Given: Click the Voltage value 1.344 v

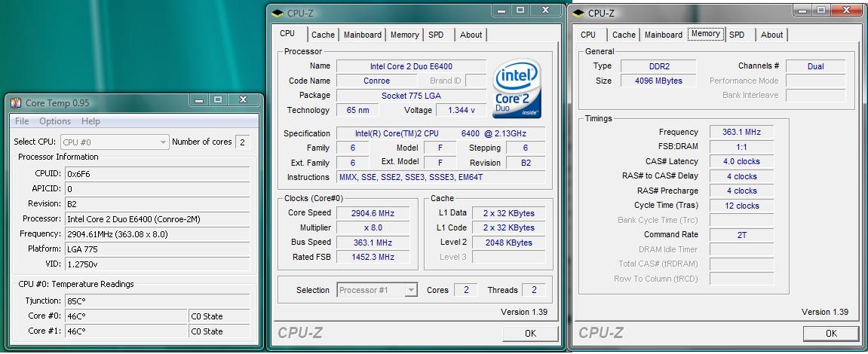Looking at the screenshot, I should (461, 110).
